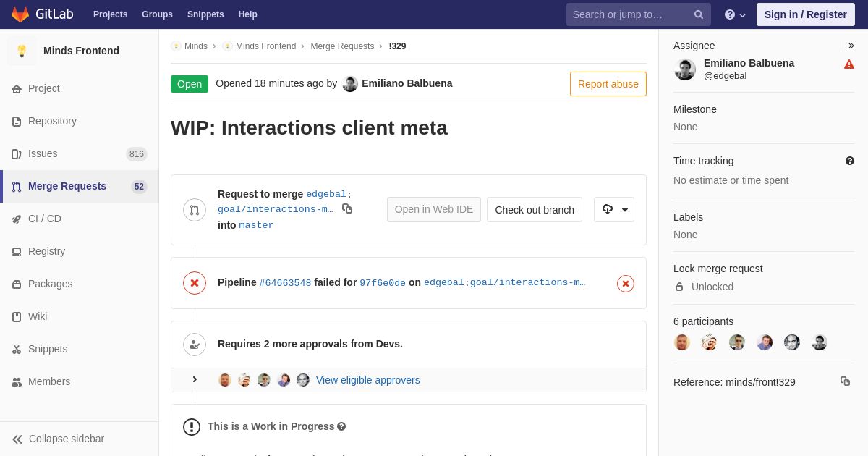The height and width of the screenshot is (456, 868).
Task: Open the source branch goal/interactions-m… link
Action: (276, 209)
